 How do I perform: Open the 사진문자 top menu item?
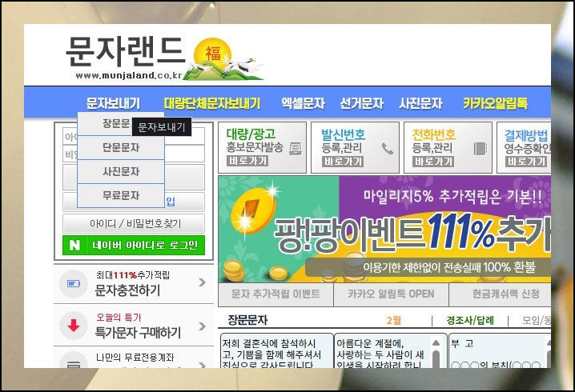[x=420, y=103]
